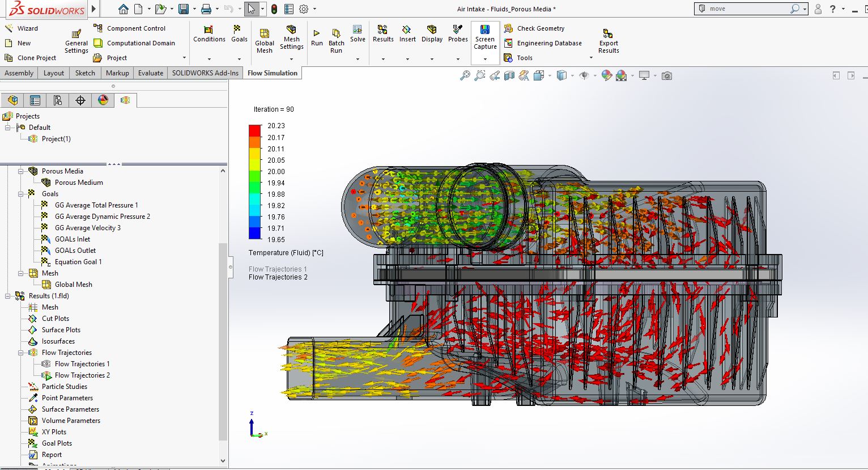The image size is (868, 470).
Task: Click the Print icon
Action: coord(206,9)
